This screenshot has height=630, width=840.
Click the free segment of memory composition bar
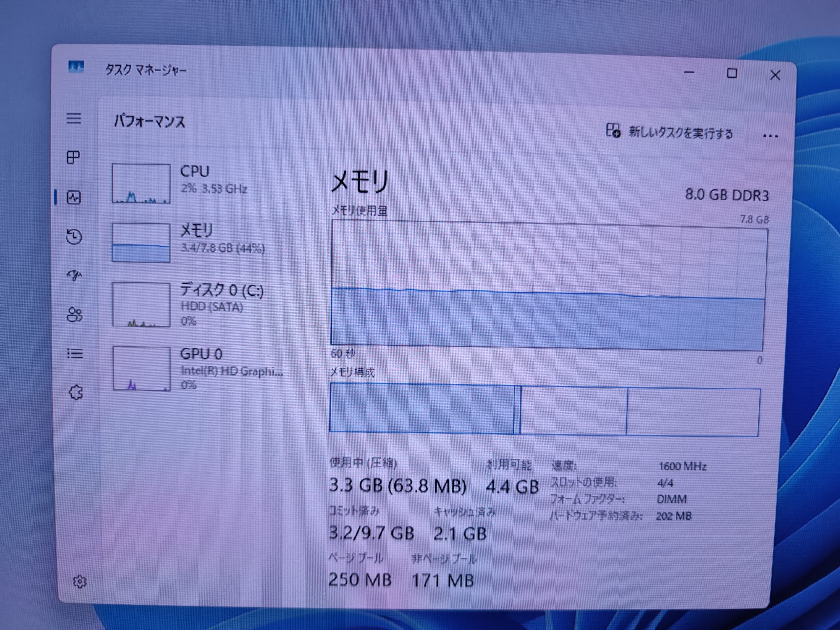pos(693,412)
